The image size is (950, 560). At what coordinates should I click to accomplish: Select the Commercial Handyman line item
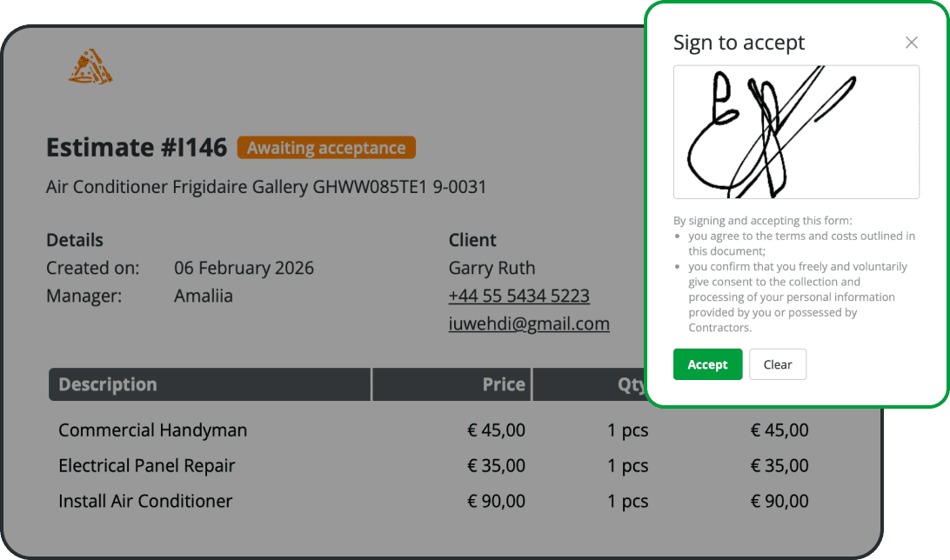tap(153, 430)
